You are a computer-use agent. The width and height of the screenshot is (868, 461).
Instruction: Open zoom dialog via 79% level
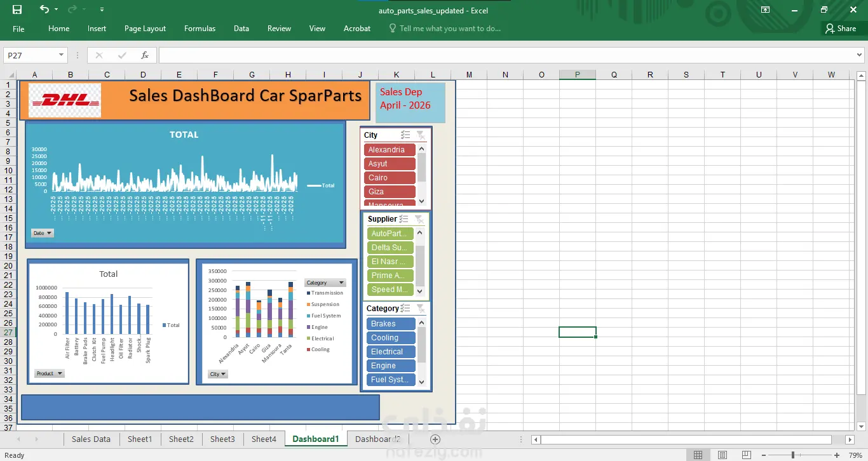click(x=854, y=455)
